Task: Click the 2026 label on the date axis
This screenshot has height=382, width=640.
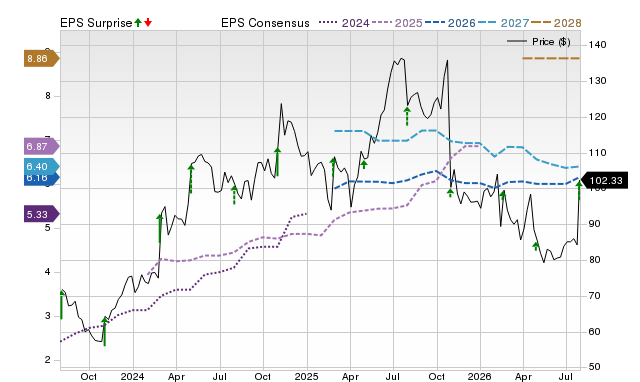Action: pyautogui.click(x=480, y=376)
